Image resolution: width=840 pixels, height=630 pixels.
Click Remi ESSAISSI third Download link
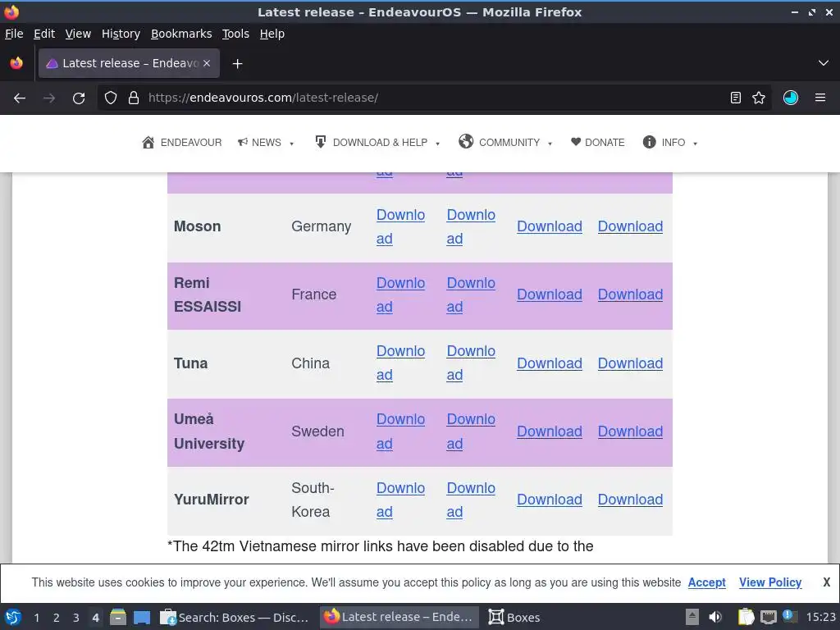click(549, 294)
